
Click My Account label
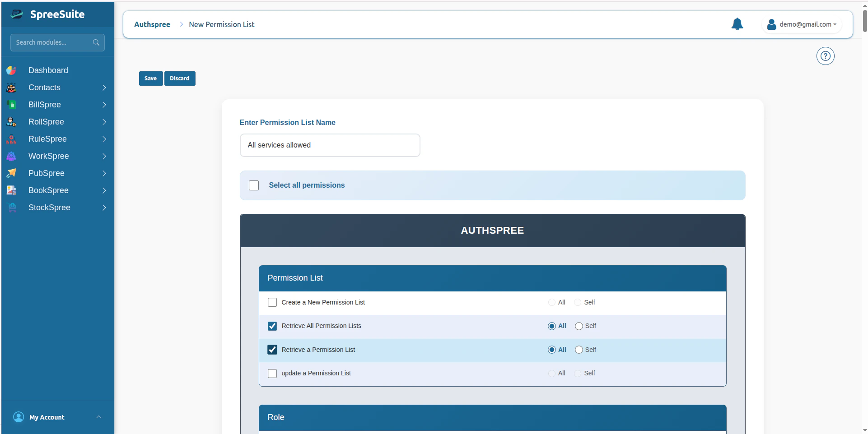click(47, 417)
